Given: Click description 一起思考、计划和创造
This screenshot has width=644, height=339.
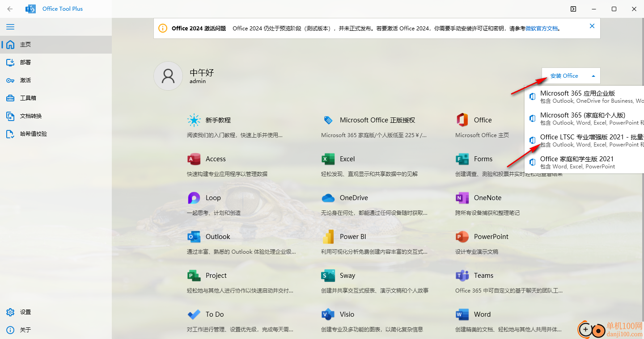Looking at the screenshot, I should coord(214,213).
